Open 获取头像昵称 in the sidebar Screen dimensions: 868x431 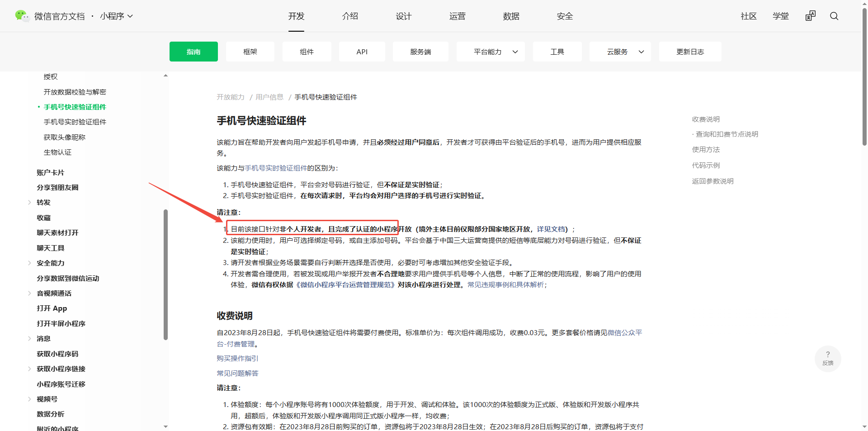(x=65, y=137)
